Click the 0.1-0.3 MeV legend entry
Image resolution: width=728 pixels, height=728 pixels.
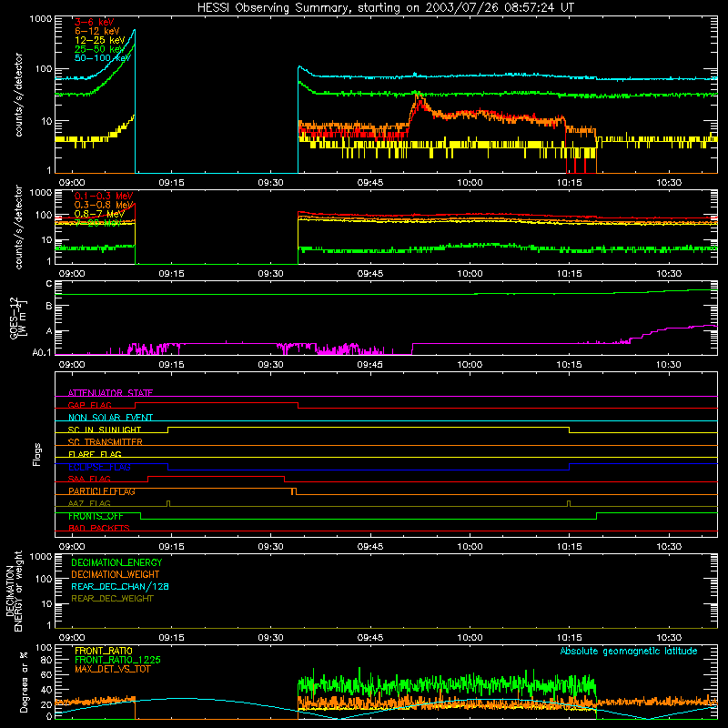tap(104, 196)
